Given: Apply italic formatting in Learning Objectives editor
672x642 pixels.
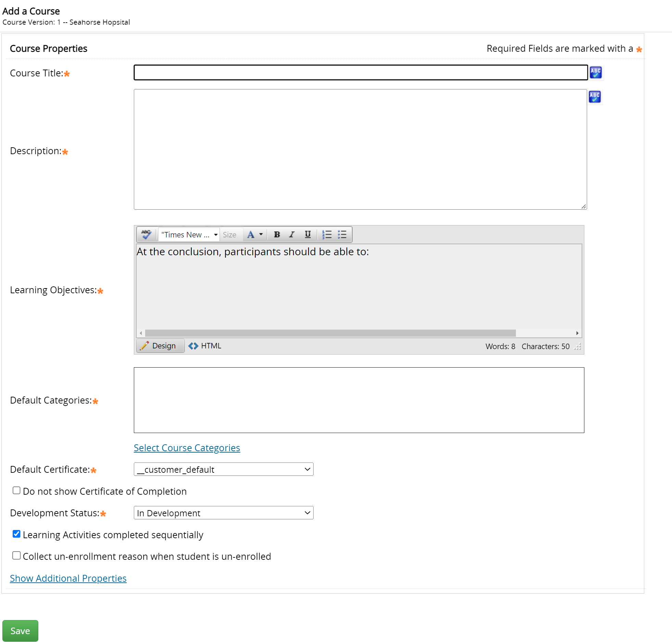Looking at the screenshot, I should pos(292,234).
